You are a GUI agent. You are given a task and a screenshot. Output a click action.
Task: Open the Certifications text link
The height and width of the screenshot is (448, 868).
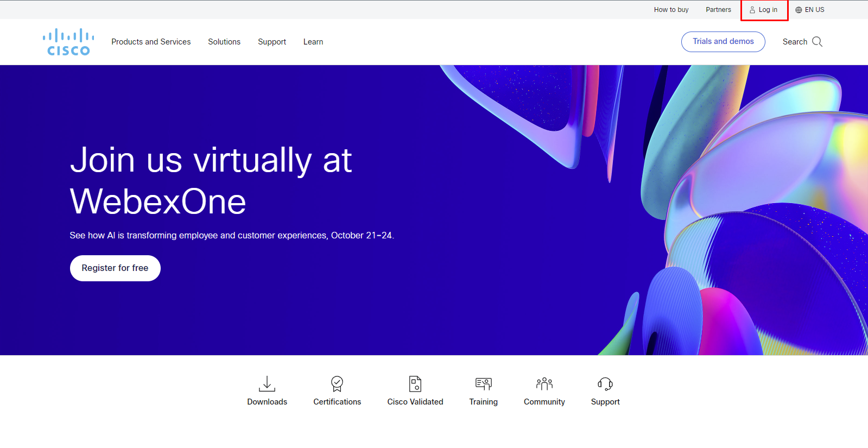[x=337, y=402]
